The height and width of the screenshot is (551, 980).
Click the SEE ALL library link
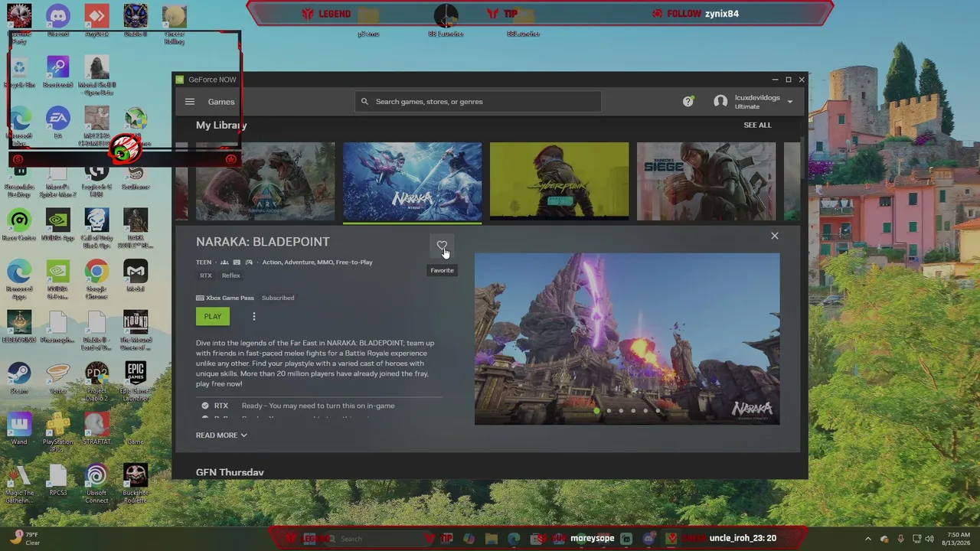point(757,125)
